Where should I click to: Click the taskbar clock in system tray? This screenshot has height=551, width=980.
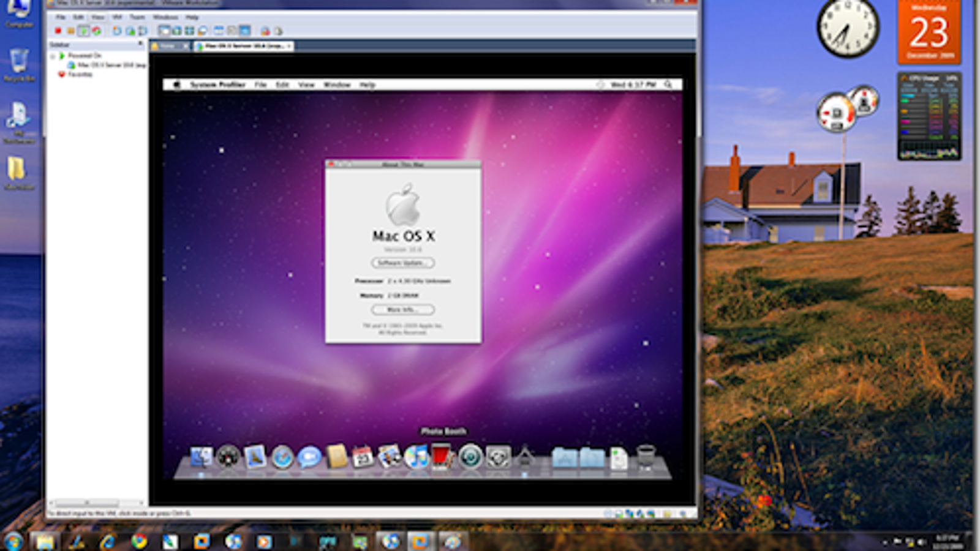click(949, 541)
